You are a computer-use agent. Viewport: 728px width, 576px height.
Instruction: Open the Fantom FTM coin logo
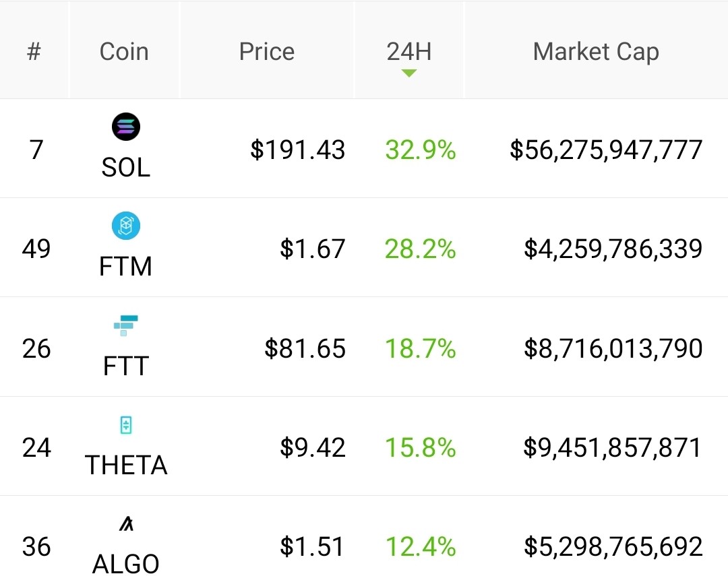click(126, 226)
